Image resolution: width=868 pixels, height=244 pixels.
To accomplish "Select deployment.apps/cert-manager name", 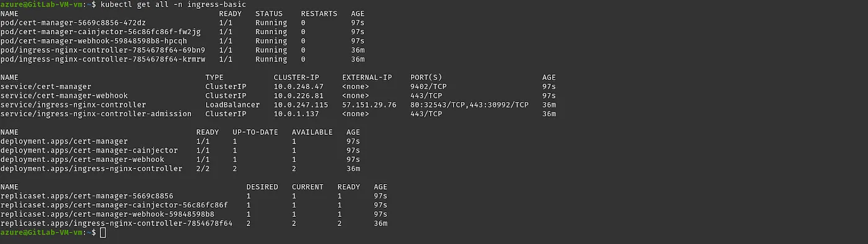I will 64,142.
